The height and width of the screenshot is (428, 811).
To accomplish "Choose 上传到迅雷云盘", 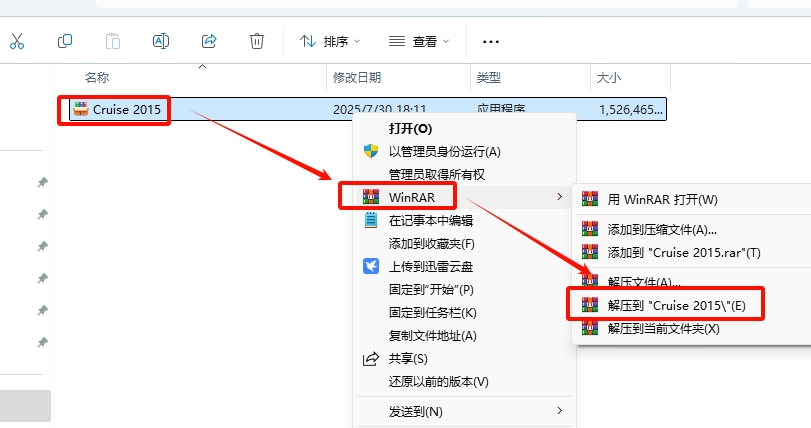I will [x=431, y=267].
